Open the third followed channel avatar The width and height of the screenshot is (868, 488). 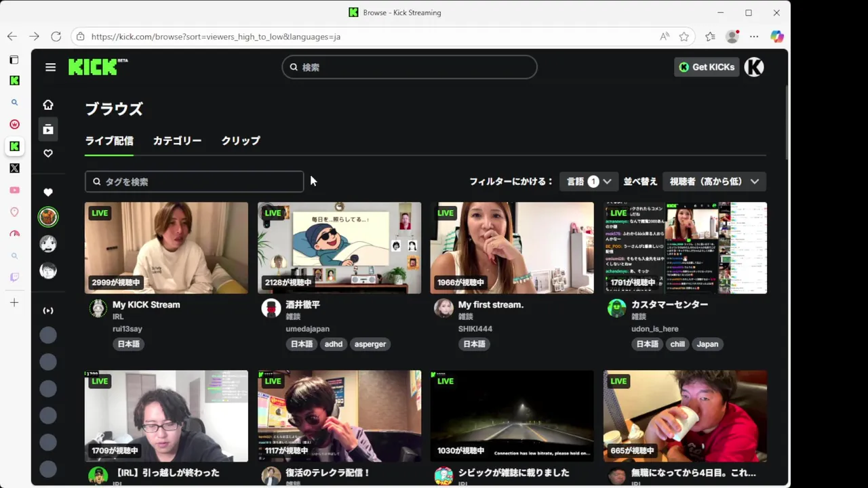(48, 270)
